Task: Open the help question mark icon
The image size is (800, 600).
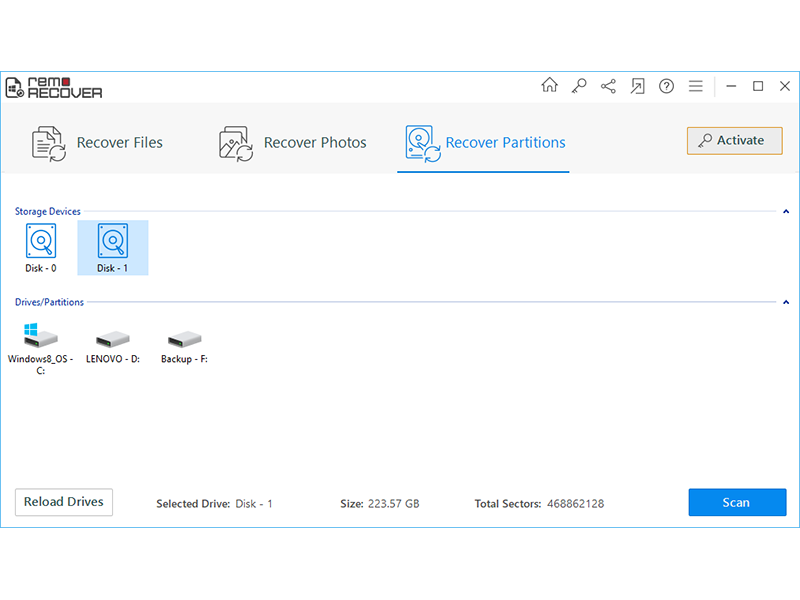Action: click(x=666, y=86)
